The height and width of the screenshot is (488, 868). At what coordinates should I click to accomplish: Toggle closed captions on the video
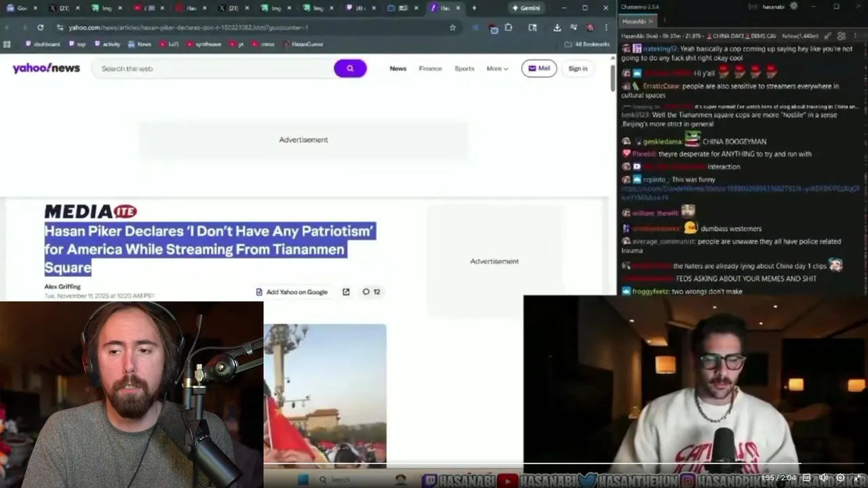point(806,478)
